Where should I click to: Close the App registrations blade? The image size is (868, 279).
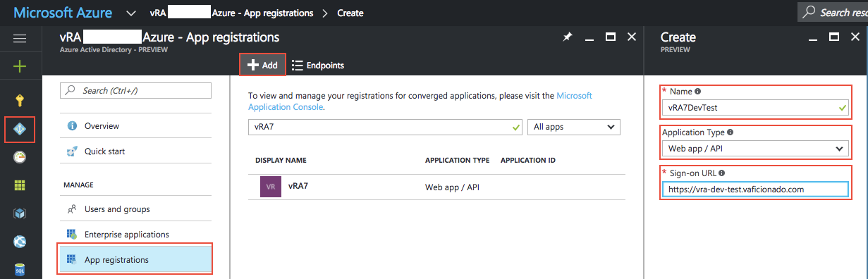(x=632, y=37)
